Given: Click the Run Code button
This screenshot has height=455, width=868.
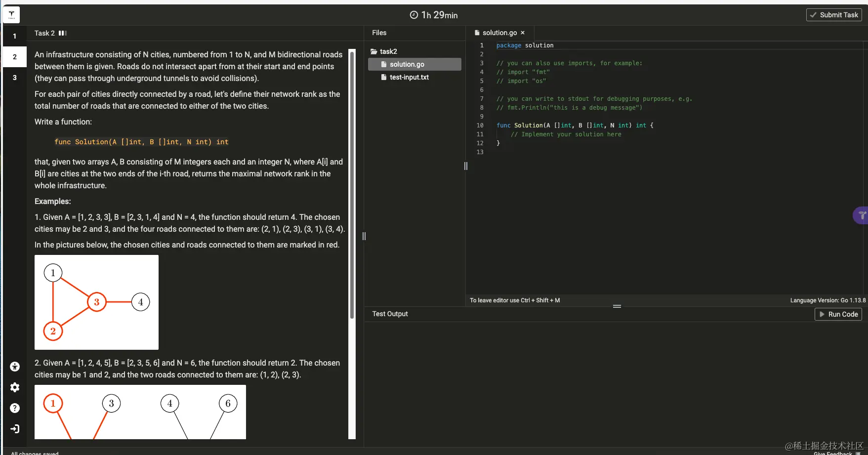Looking at the screenshot, I should [838, 314].
